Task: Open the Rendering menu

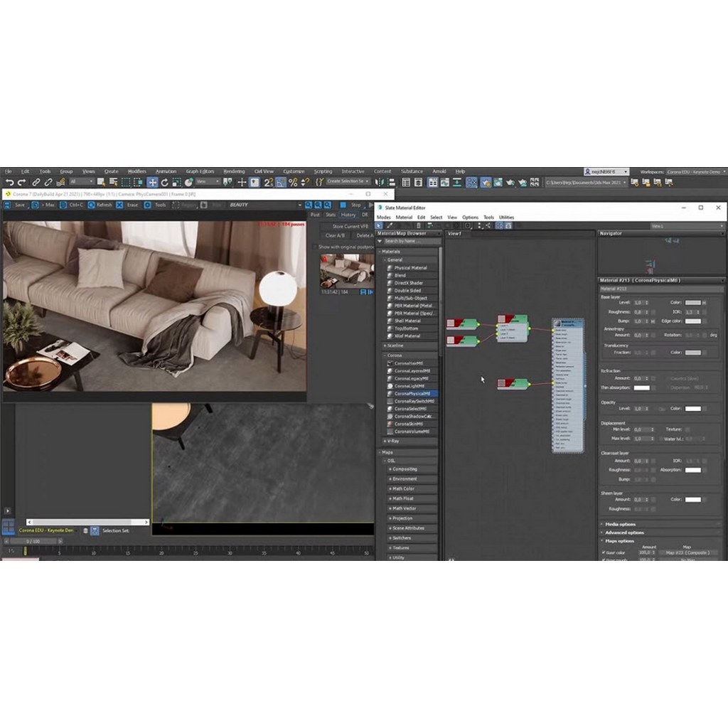Action: pyautogui.click(x=234, y=171)
